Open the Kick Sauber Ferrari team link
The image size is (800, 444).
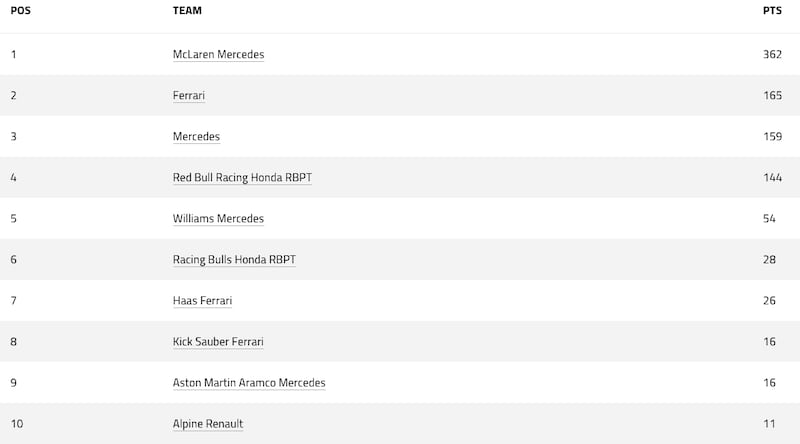218,341
